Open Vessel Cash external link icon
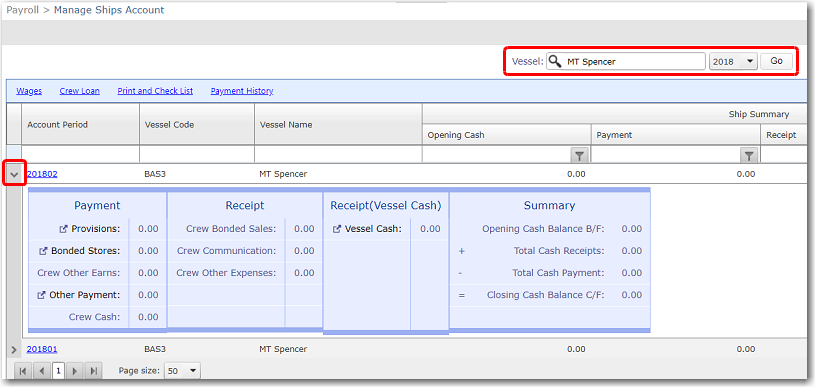 (337, 229)
